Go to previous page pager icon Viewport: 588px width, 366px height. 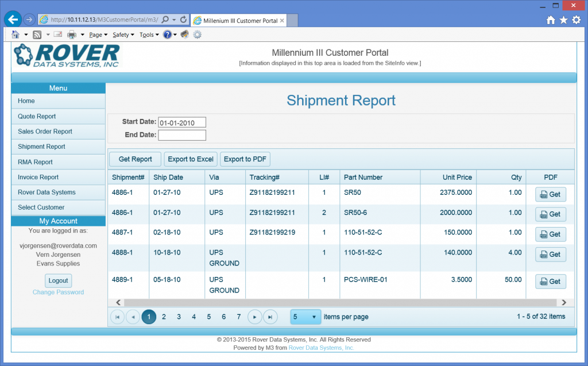[133, 317]
